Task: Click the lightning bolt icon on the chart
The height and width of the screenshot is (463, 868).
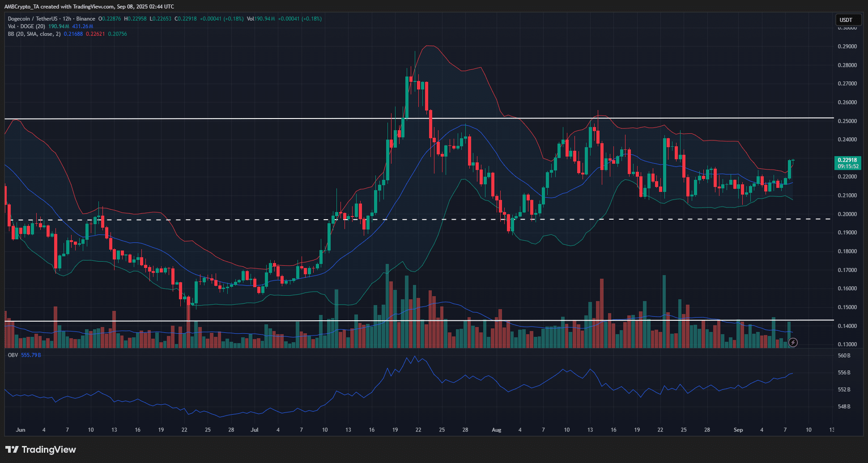Action: (x=793, y=343)
